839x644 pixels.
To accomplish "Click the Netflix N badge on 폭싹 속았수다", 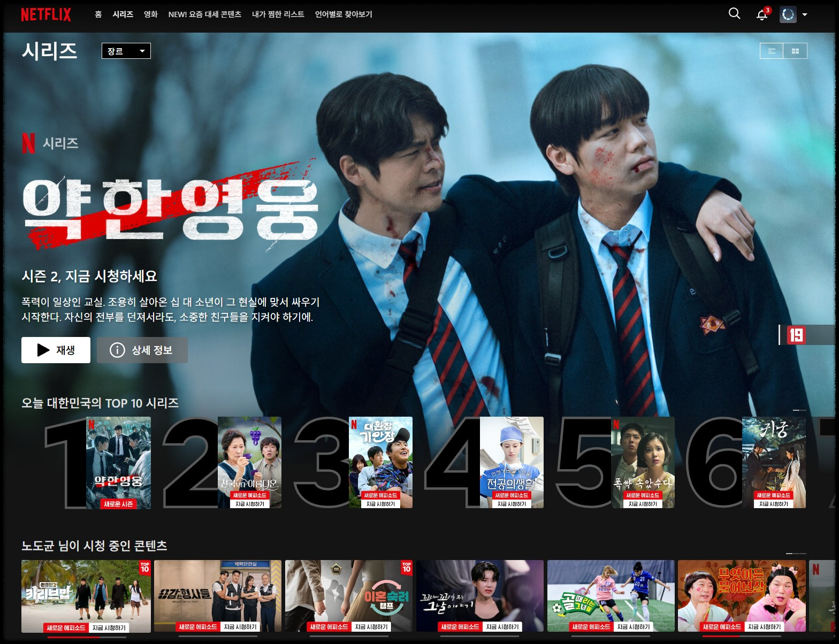I will coord(616,425).
